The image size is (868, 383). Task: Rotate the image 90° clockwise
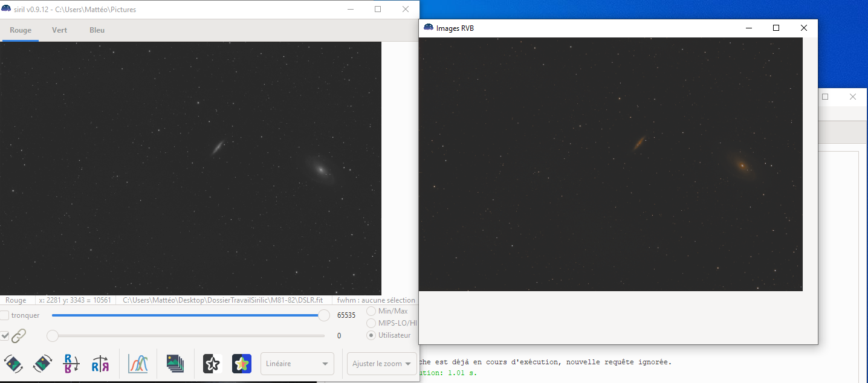43,364
